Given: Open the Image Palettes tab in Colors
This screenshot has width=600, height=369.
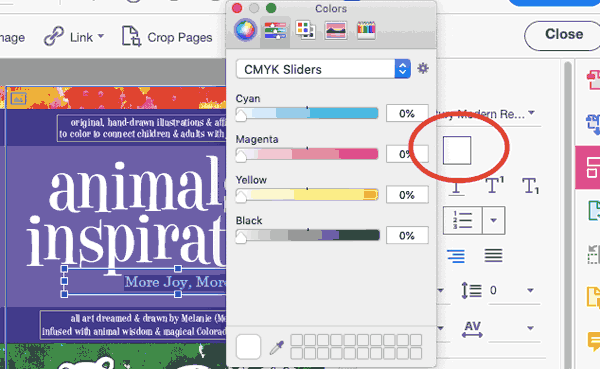Looking at the screenshot, I should pos(336,31).
